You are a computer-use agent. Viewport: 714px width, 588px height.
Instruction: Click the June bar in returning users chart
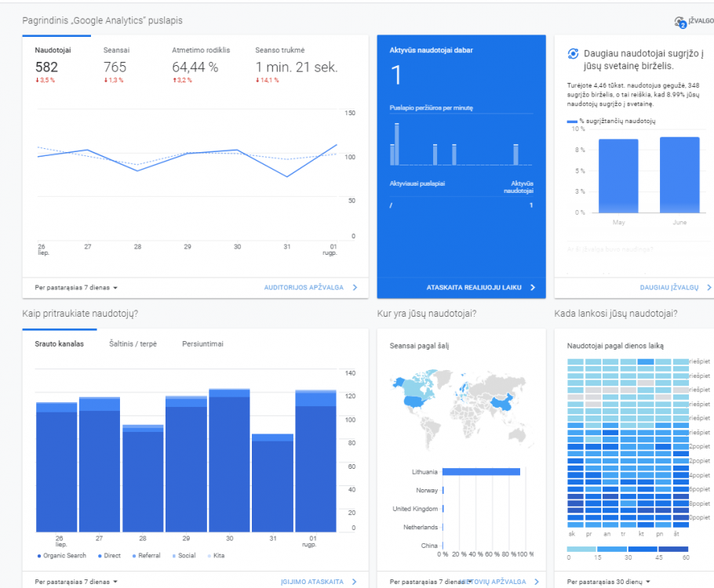679,175
